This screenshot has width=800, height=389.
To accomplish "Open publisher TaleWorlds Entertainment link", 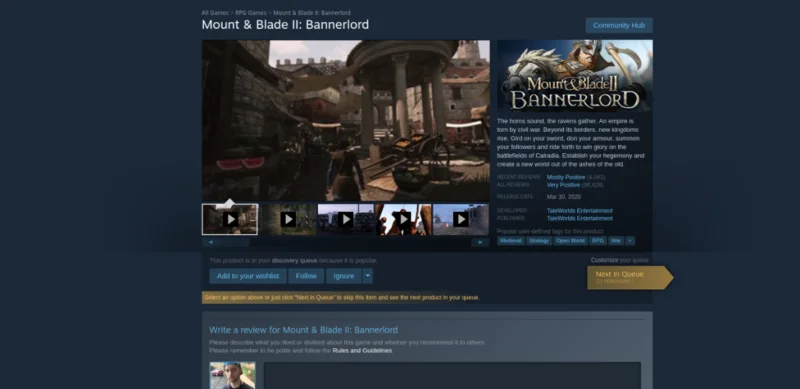I will [580, 218].
